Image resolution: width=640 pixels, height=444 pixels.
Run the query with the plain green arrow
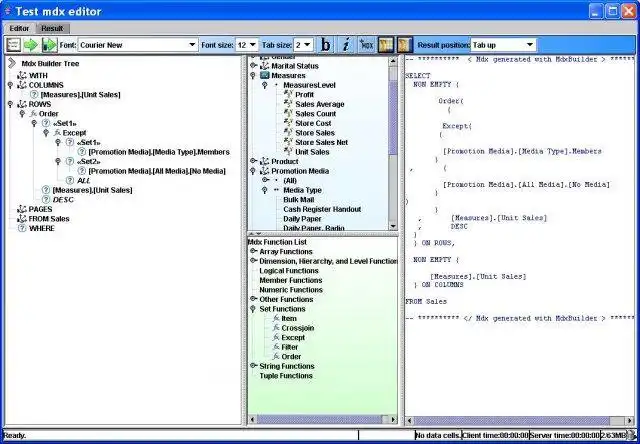click(31, 45)
